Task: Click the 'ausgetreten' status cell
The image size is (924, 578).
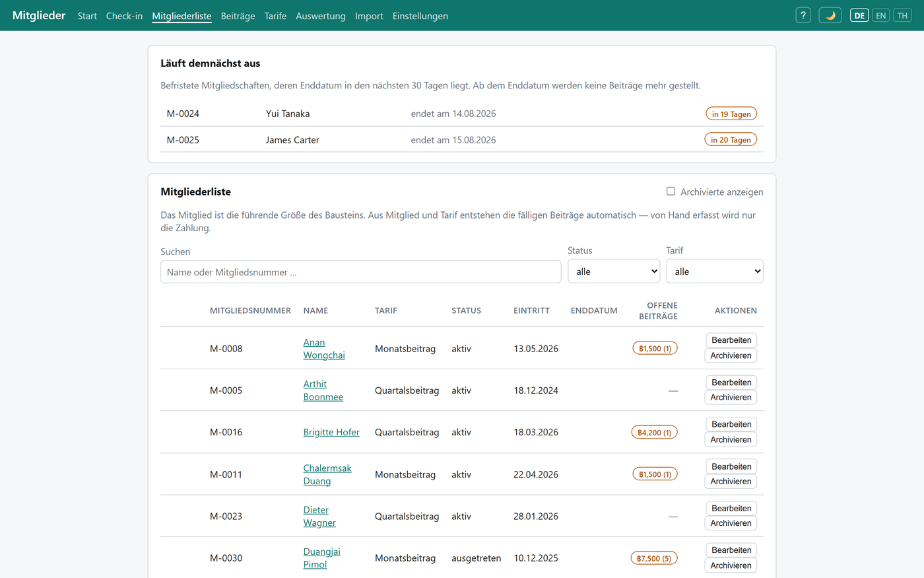Action: 477,558
